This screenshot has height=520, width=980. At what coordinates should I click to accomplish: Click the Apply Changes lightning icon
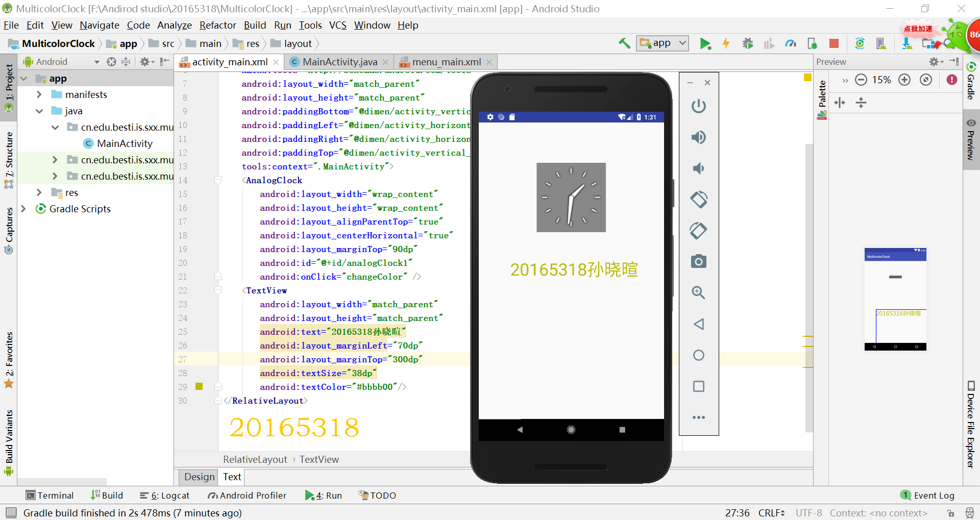[x=726, y=44]
